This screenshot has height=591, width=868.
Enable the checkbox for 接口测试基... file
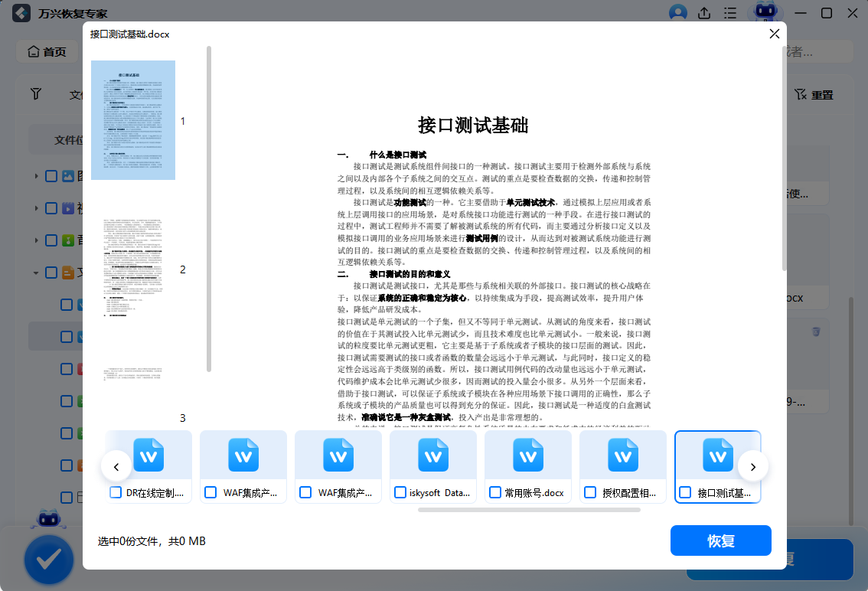pos(684,492)
